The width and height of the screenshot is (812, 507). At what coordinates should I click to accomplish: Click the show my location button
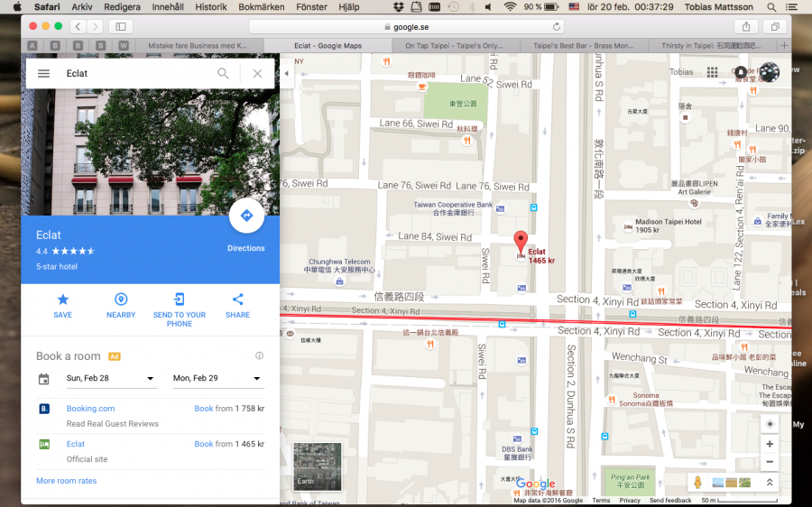tap(769, 424)
